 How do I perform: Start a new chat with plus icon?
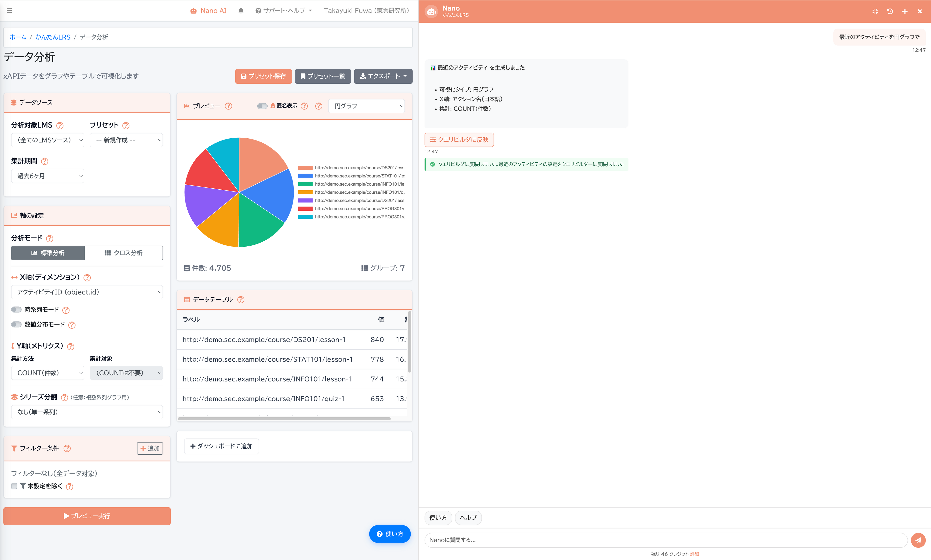pyautogui.click(x=905, y=11)
